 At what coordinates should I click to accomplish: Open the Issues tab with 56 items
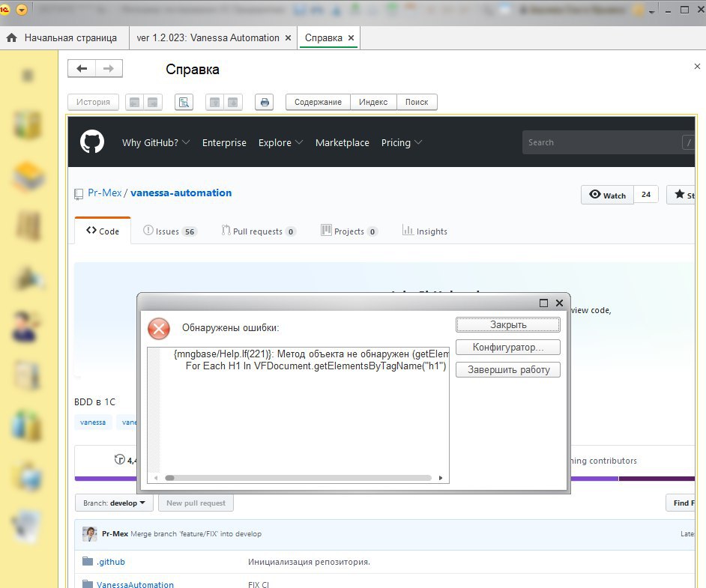click(169, 231)
